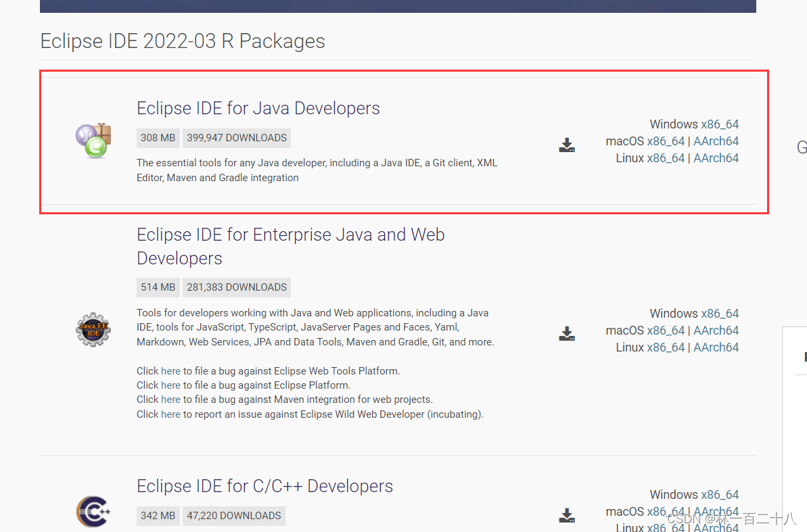Download Java Developers Windows x86_64 build
The width and height of the screenshot is (807, 532).
[720, 124]
